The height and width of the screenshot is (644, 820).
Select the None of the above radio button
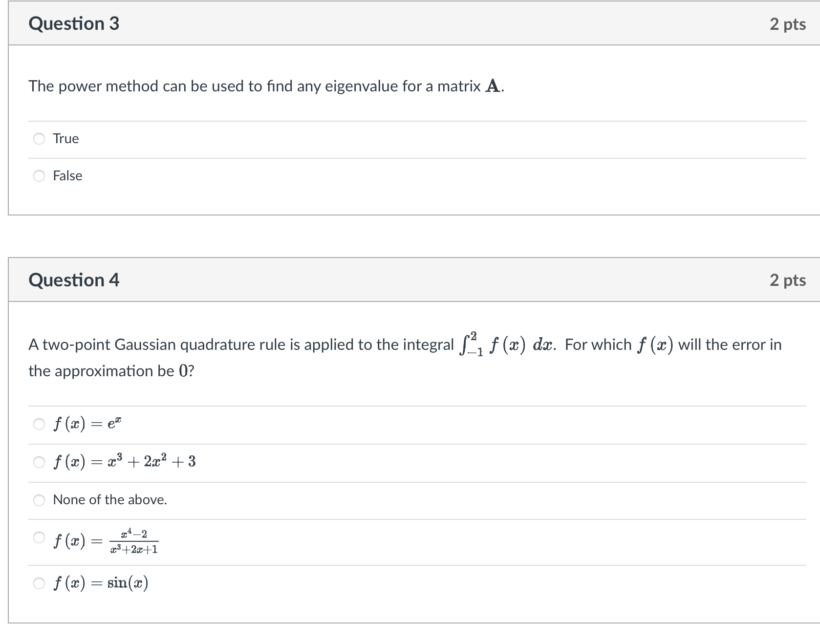[39, 500]
